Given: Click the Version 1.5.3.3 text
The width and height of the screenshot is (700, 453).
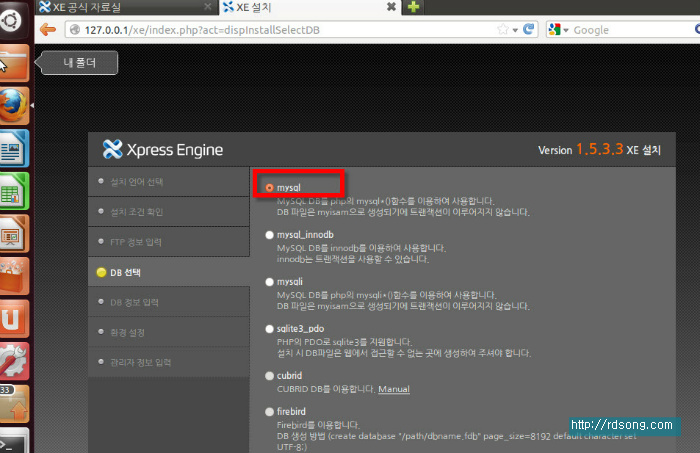Looking at the screenshot, I should (x=580, y=150).
